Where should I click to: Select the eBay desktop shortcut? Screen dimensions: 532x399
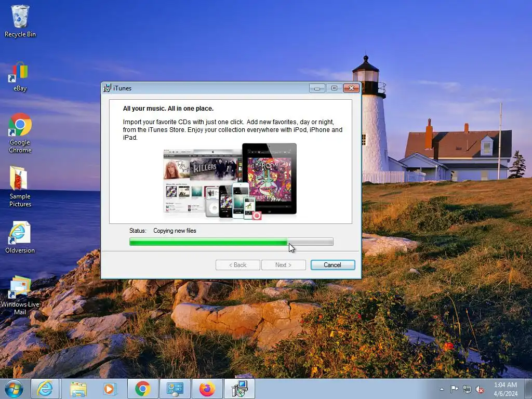(x=20, y=77)
